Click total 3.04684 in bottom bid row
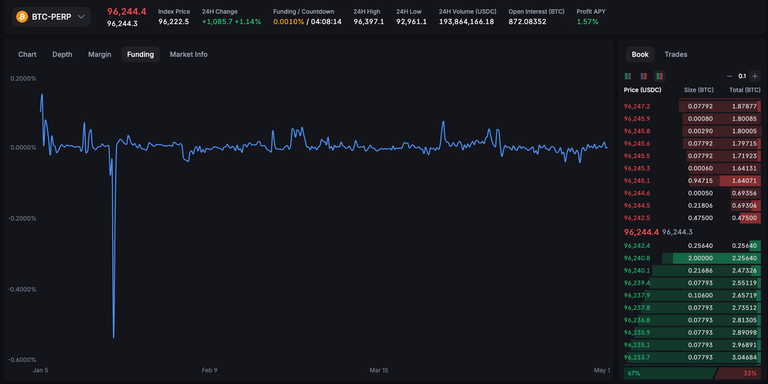This screenshot has width=768, height=384. 744,358
